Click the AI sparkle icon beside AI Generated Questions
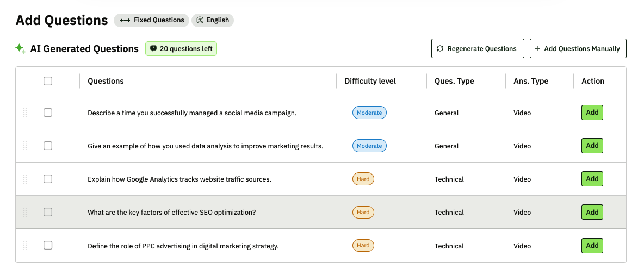Viewport: 644px width, 280px height. pyautogui.click(x=20, y=48)
